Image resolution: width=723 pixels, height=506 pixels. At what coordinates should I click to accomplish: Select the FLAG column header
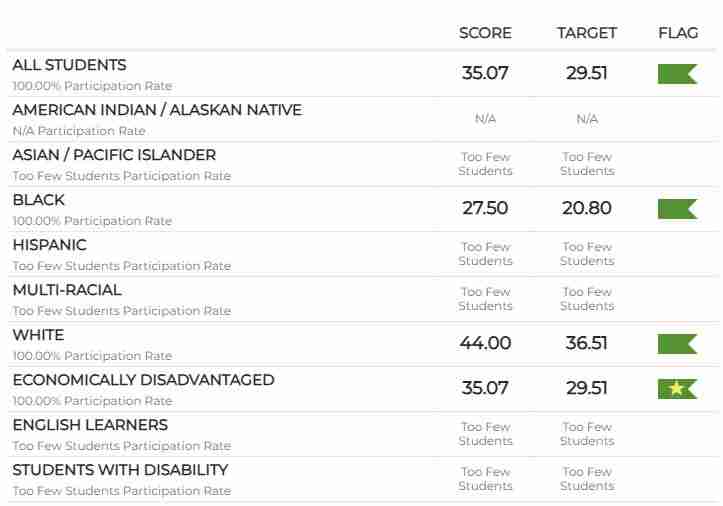point(678,33)
